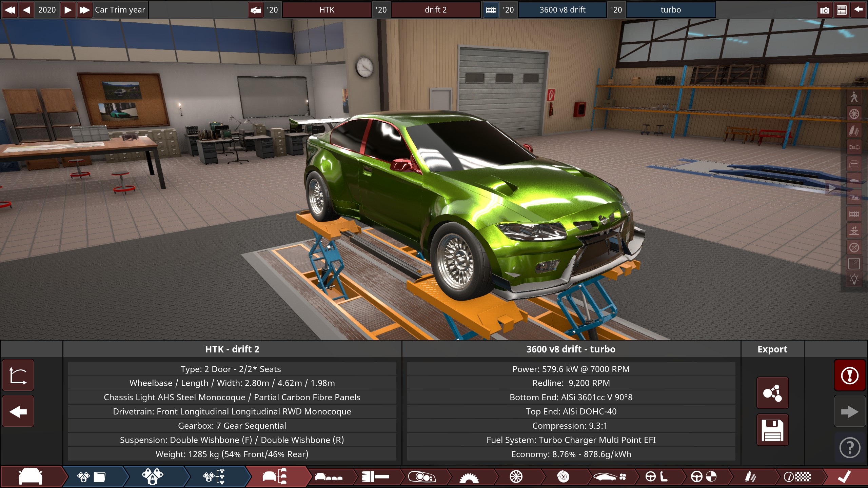The height and width of the screenshot is (488, 868).
Task: Open the body variant selection tab
Action: point(329,477)
